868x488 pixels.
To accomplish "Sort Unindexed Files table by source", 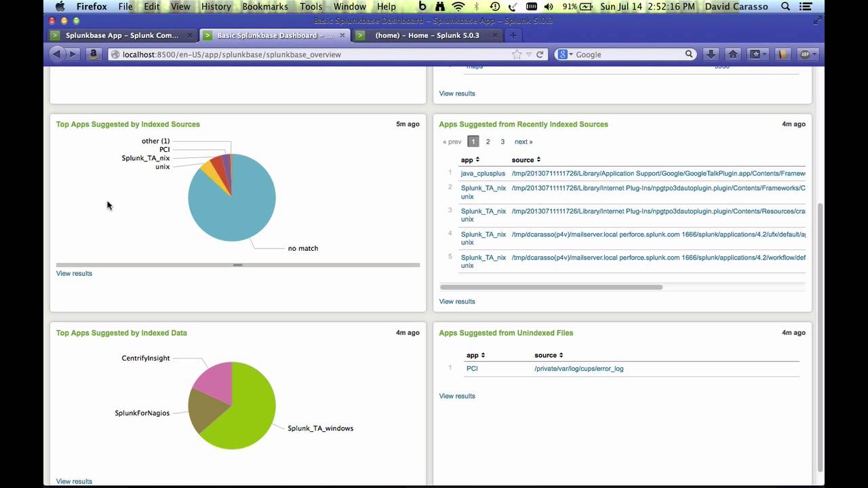I will click(549, 355).
